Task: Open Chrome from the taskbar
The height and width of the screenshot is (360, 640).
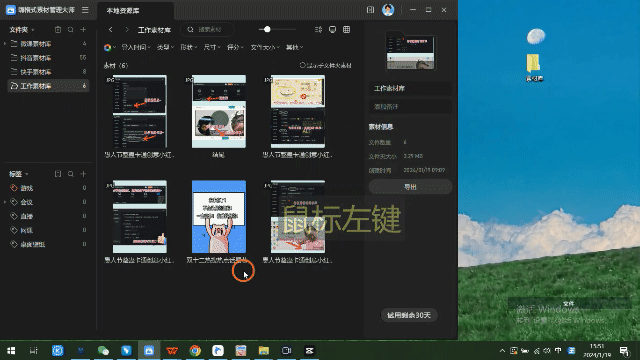Action: point(195,351)
